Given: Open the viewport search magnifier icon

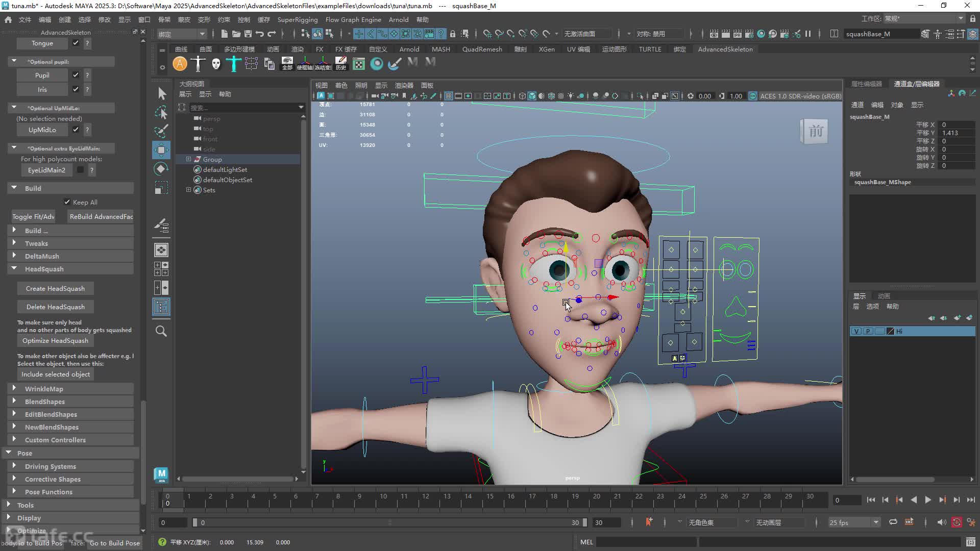Looking at the screenshot, I should pos(161,331).
